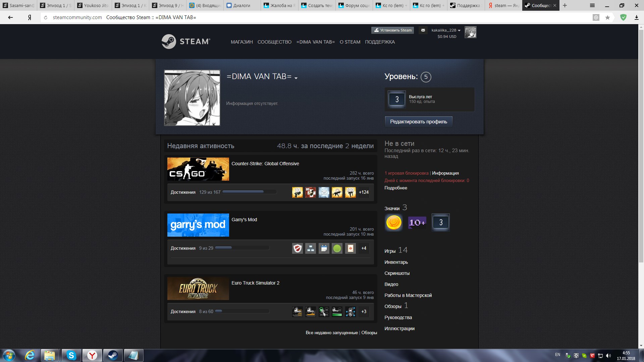Open the CS:GO first achievement icon

(297, 192)
